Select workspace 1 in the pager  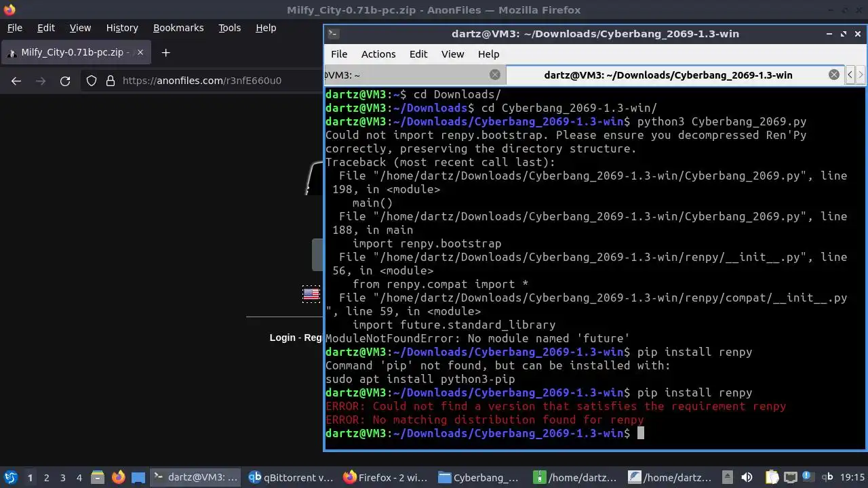pyautogui.click(x=30, y=477)
